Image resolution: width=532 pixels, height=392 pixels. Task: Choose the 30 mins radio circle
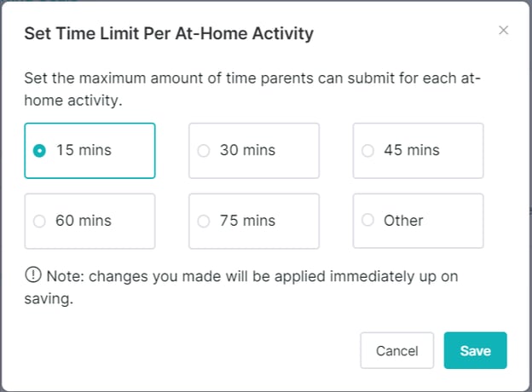[x=203, y=151]
